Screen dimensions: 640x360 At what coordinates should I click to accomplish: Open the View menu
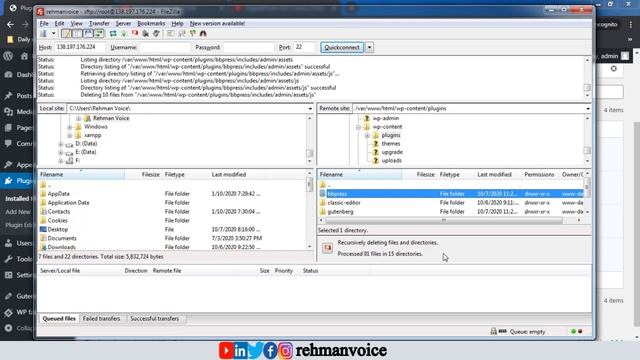click(76, 23)
